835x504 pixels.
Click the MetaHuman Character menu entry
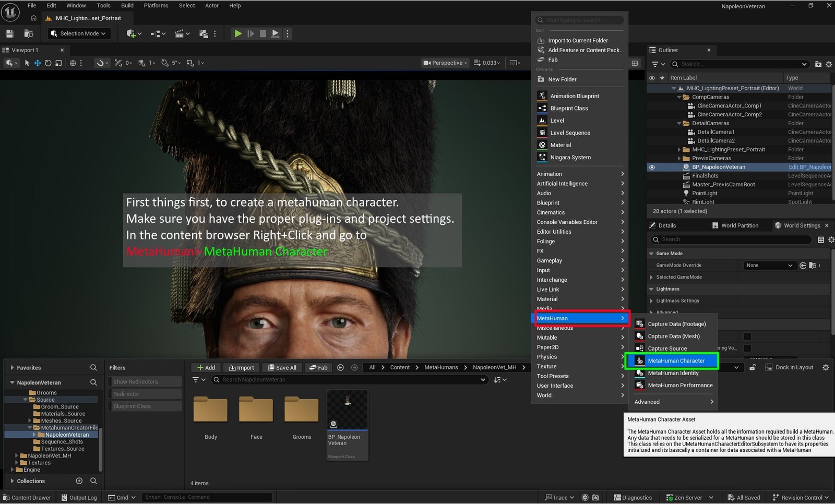pyautogui.click(x=676, y=361)
